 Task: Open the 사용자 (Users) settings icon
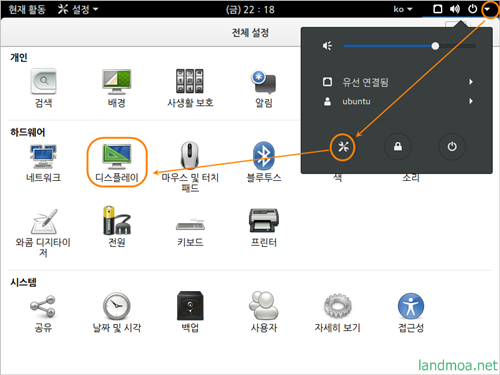[264, 305]
